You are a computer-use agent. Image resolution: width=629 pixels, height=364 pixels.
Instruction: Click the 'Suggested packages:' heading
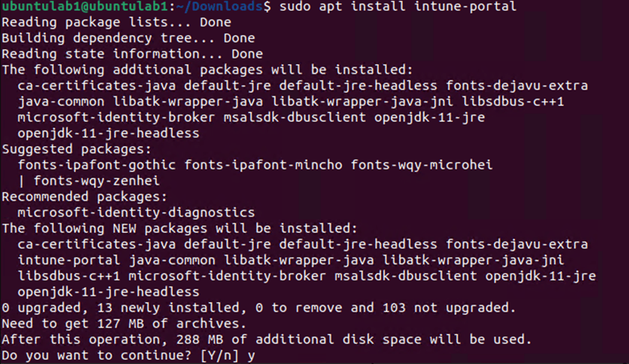(x=77, y=149)
